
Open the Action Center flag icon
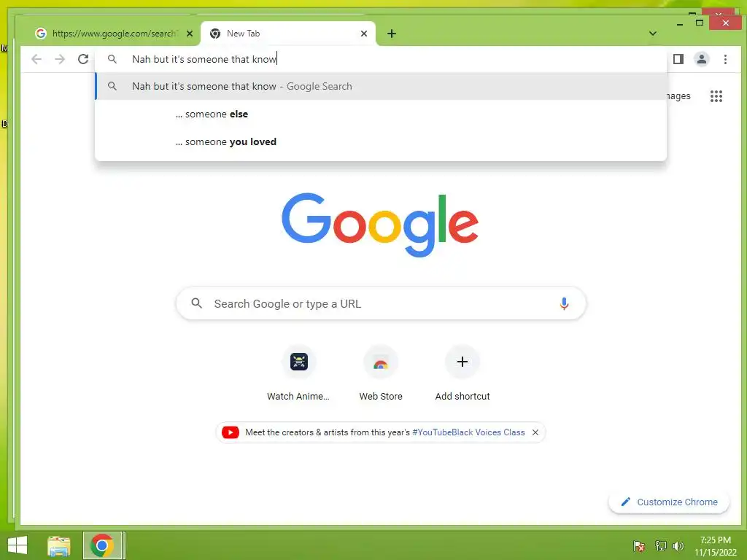click(x=639, y=546)
